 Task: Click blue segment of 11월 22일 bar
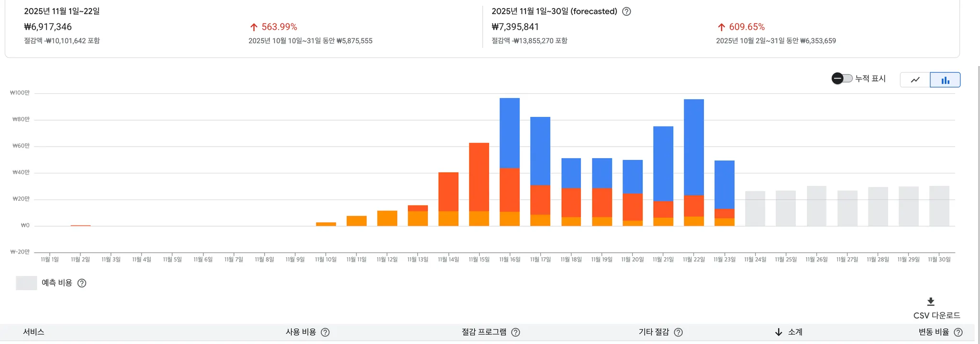(694, 147)
